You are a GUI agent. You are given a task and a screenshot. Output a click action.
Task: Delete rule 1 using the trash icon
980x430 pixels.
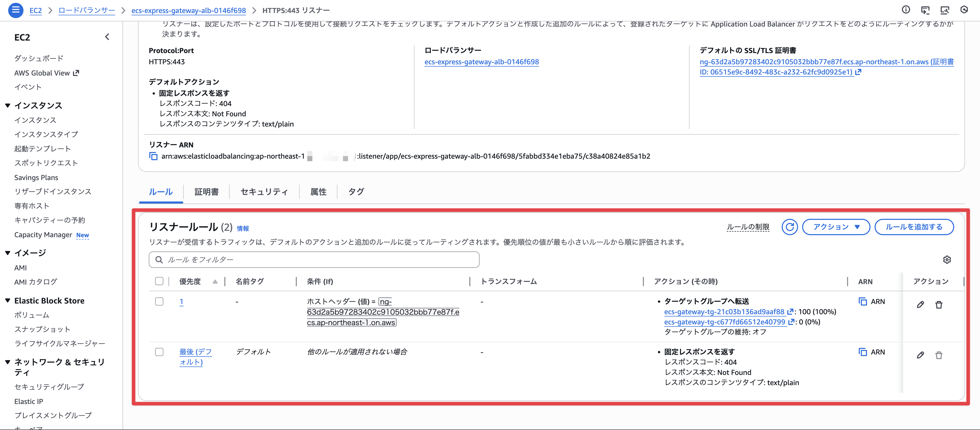pos(939,305)
